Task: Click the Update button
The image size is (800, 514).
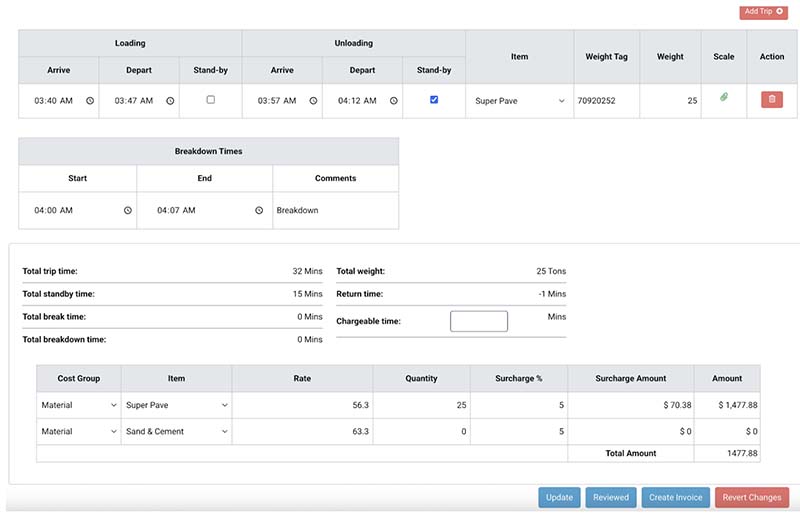Action: [559, 497]
